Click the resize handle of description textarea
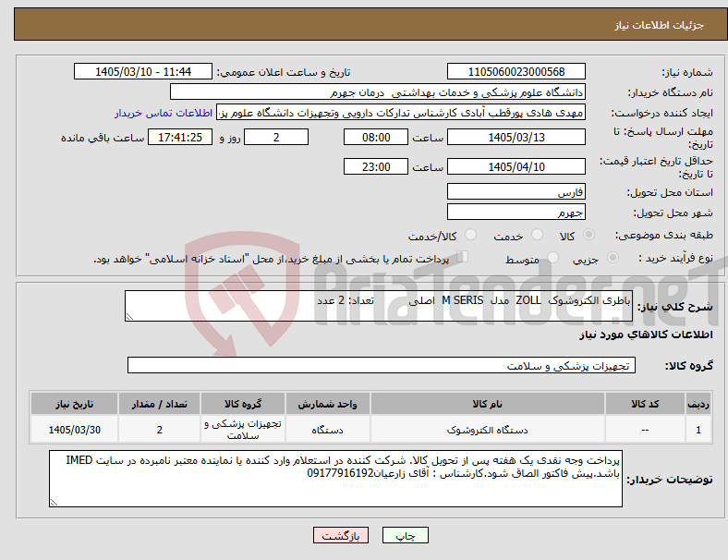 (x=129, y=317)
